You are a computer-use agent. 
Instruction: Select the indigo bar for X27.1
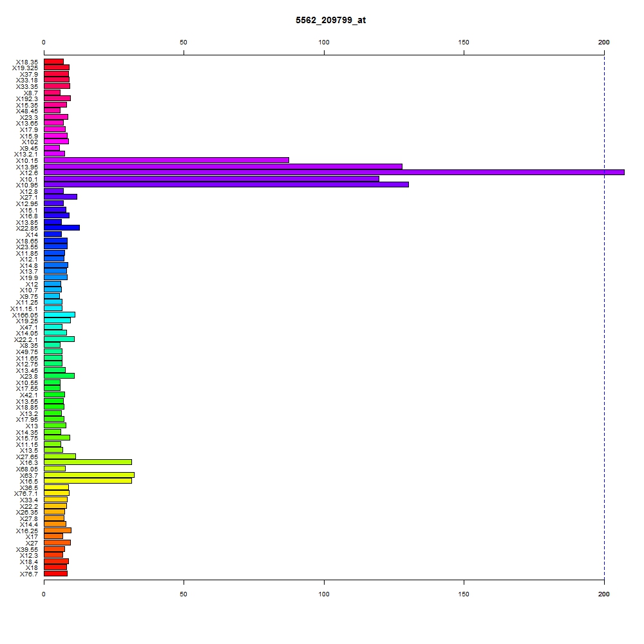tap(61, 196)
